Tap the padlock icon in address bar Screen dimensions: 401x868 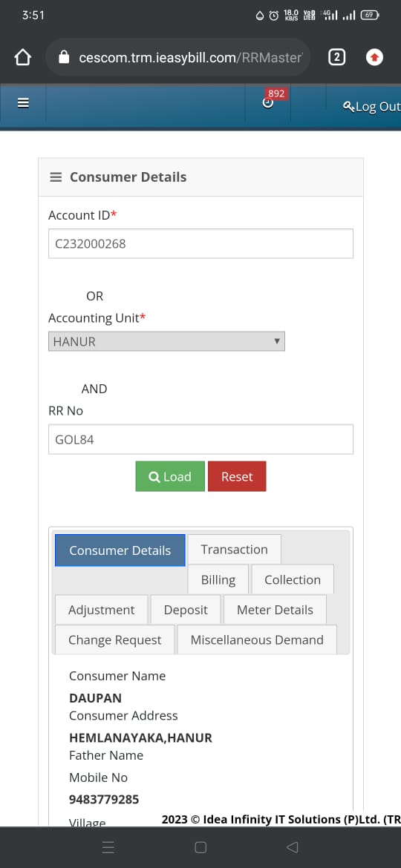click(65, 57)
